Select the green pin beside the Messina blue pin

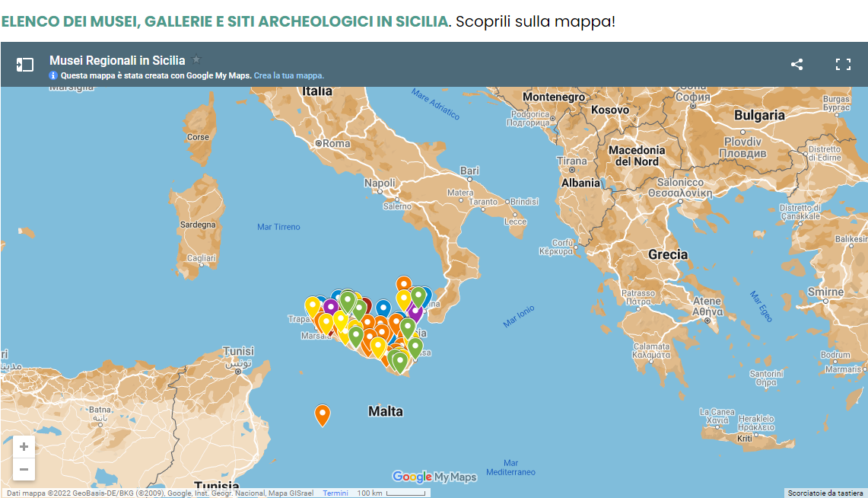pyautogui.click(x=418, y=296)
